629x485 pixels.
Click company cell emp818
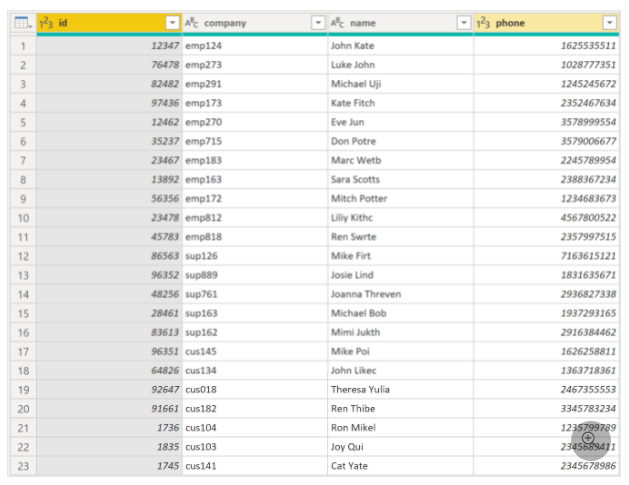[255, 237]
